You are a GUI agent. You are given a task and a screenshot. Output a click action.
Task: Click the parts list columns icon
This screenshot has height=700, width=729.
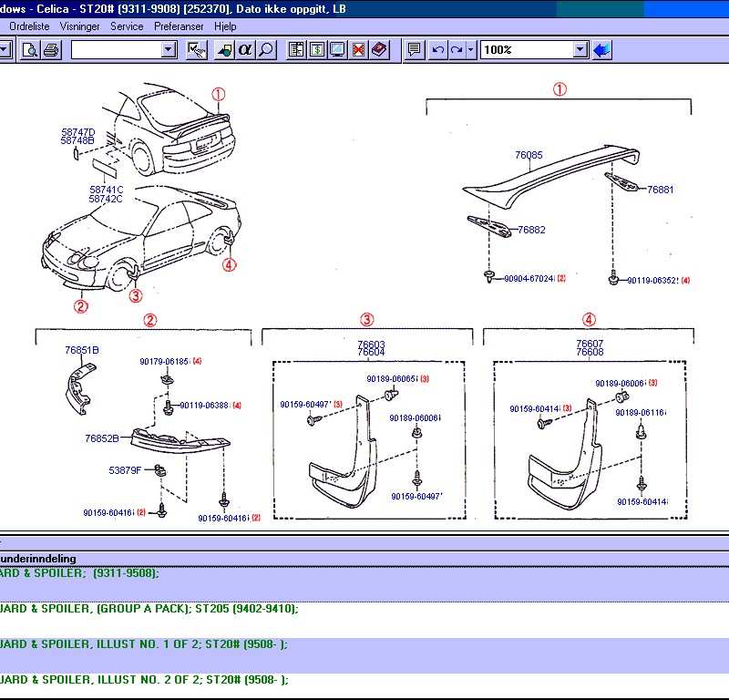click(296, 50)
